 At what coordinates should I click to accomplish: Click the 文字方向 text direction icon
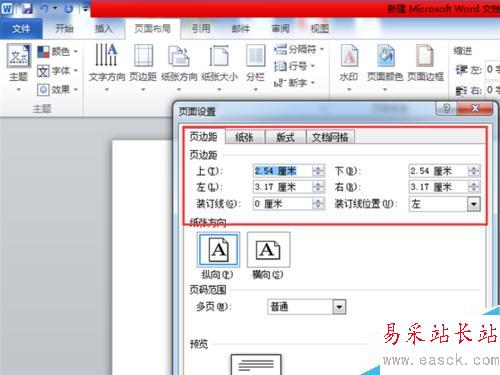pyautogui.click(x=107, y=55)
